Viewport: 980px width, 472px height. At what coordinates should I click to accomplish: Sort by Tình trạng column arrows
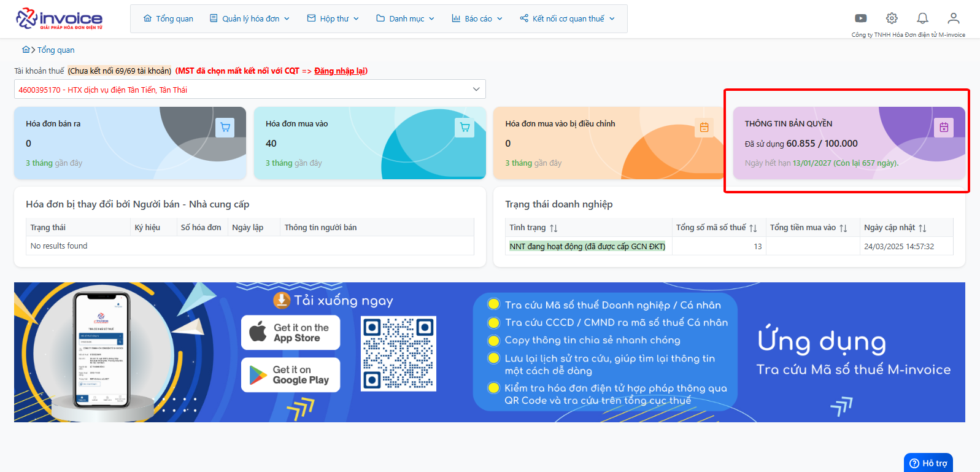(554, 228)
